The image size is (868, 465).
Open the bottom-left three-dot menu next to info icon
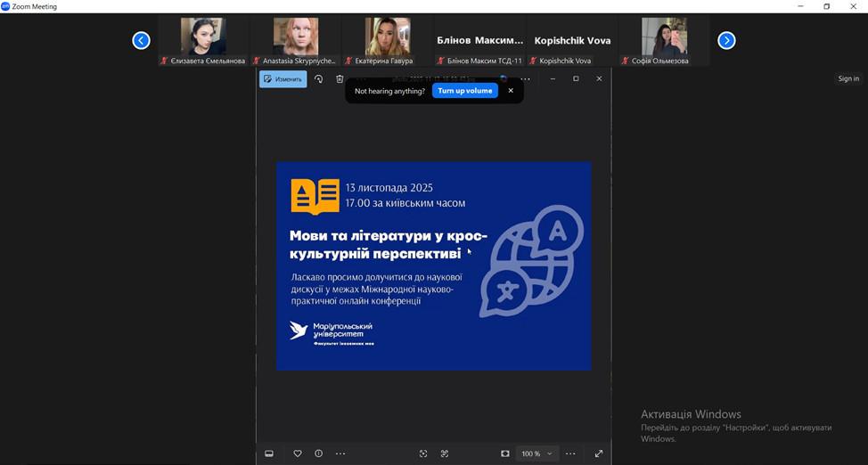coord(340,453)
